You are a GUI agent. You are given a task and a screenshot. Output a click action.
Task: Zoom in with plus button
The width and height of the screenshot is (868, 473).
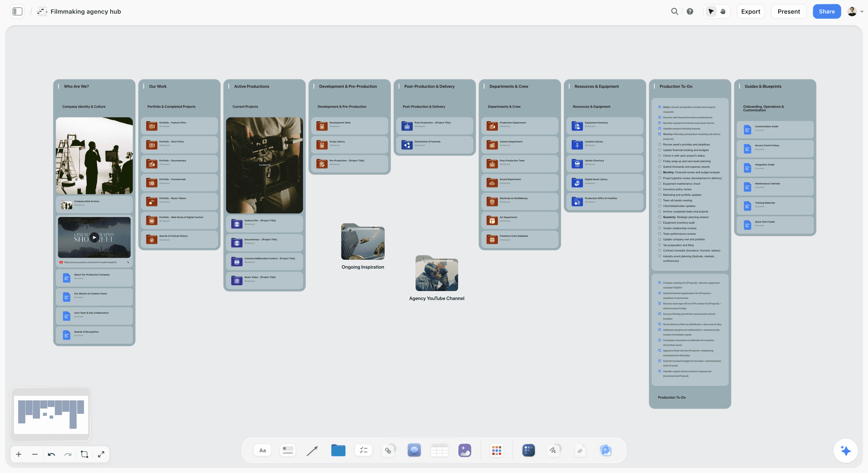(x=19, y=454)
